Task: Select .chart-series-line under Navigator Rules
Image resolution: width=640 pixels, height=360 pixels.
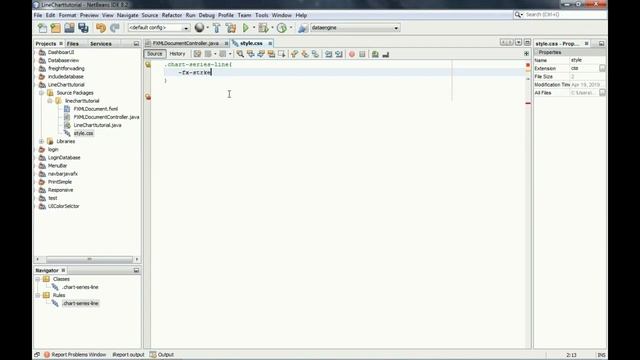Action: click(x=80, y=303)
